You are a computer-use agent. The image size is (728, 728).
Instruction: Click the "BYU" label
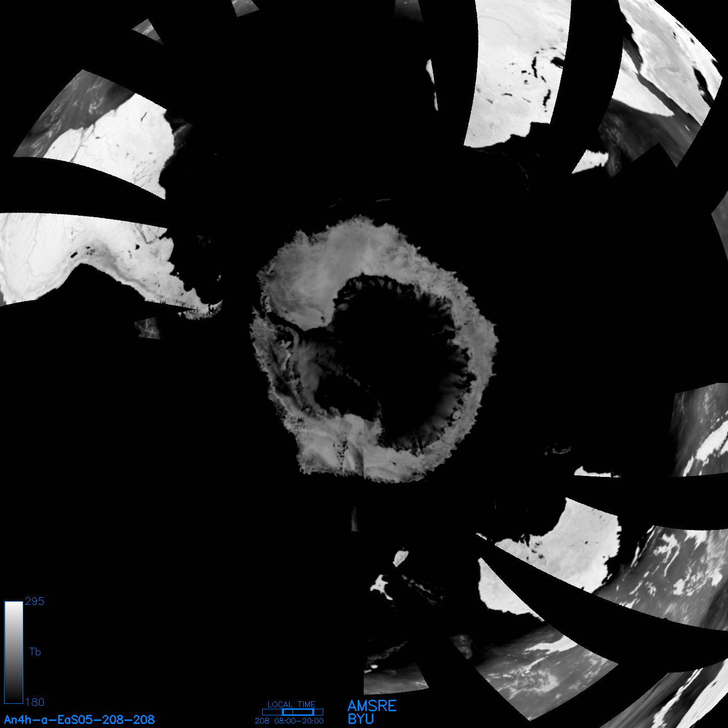pyautogui.click(x=361, y=719)
